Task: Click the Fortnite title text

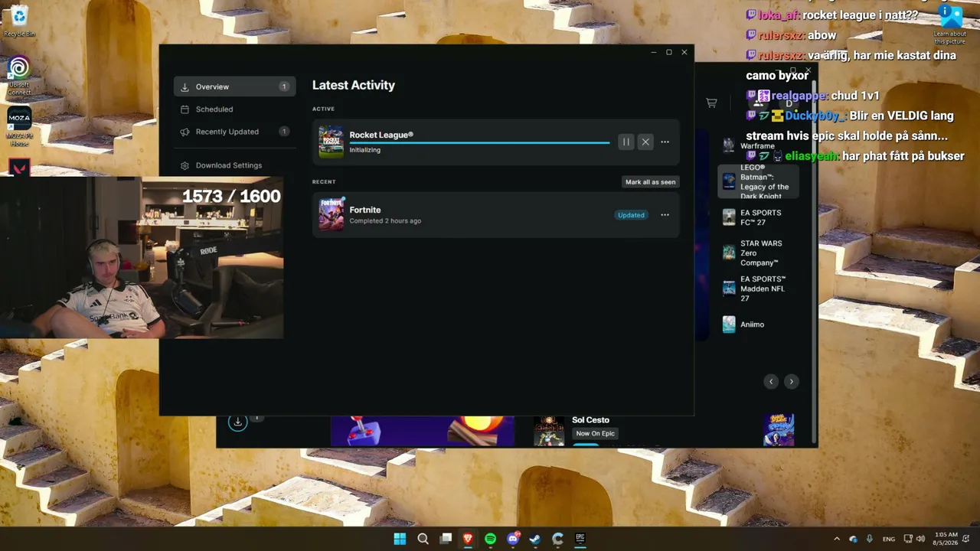Action: point(365,210)
